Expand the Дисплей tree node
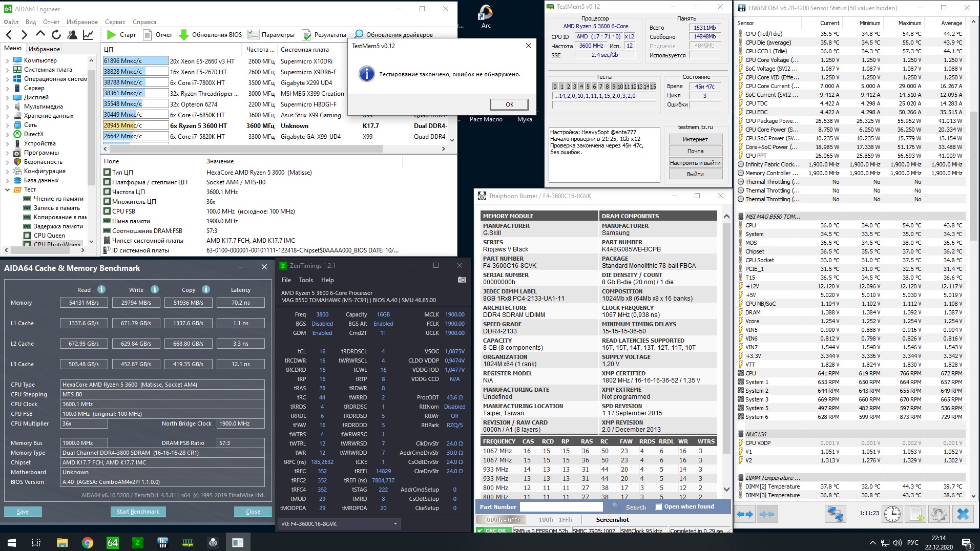Viewport: 980px width, 551px height. tap(7, 97)
